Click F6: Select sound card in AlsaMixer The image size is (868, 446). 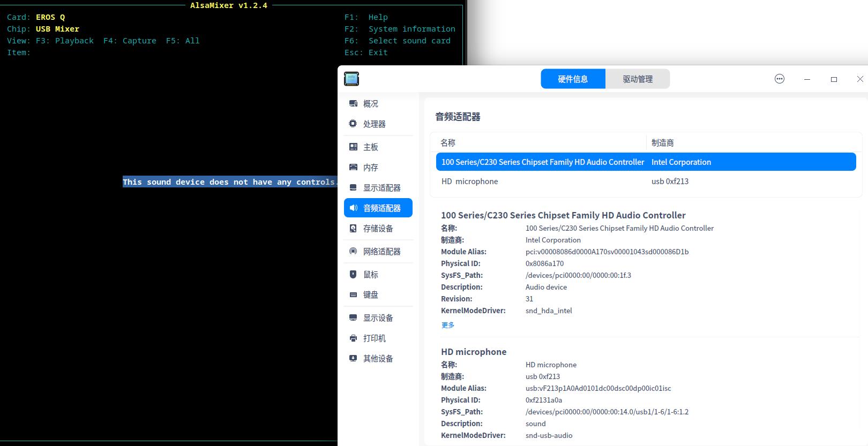tap(398, 41)
